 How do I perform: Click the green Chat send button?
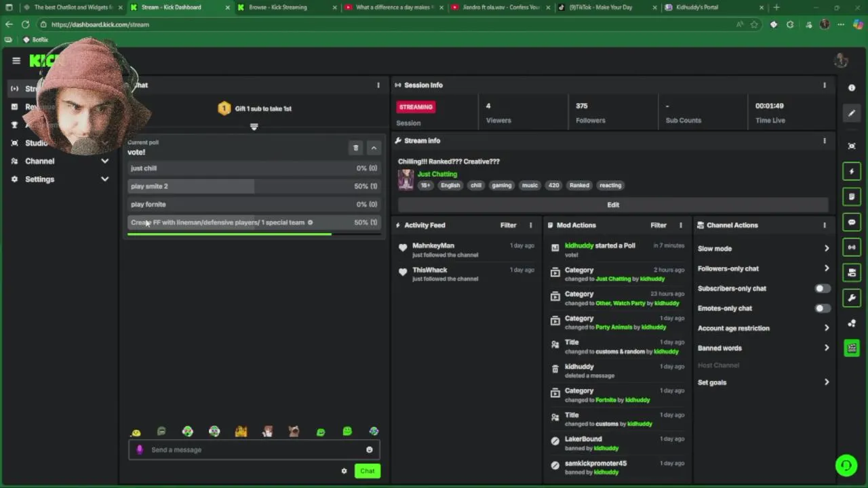point(368,471)
